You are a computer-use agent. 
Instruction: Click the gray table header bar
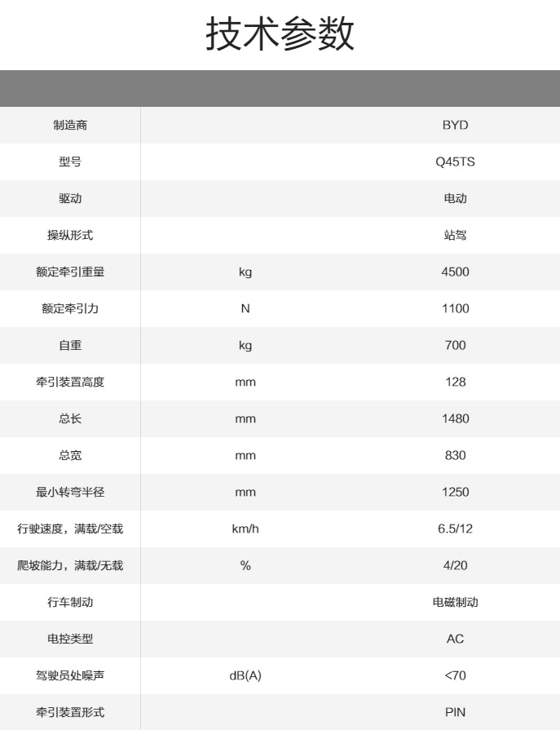coord(280,88)
